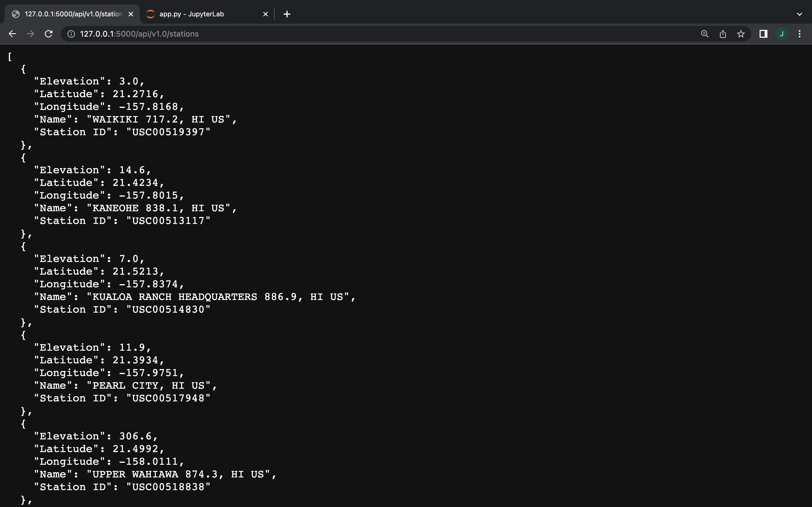
Task: Click the JupyterLab favicon on its tab
Action: click(x=151, y=14)
